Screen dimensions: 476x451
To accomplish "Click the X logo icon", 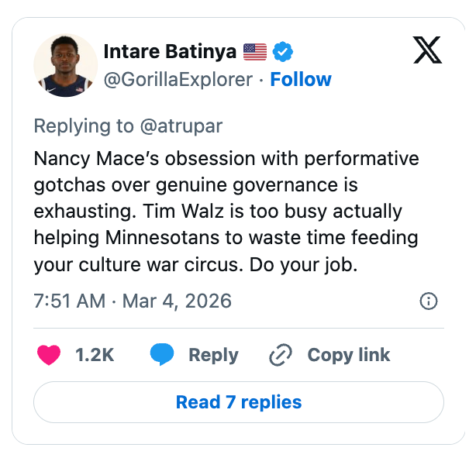I will pyautogui.click(x=426, y=51).
